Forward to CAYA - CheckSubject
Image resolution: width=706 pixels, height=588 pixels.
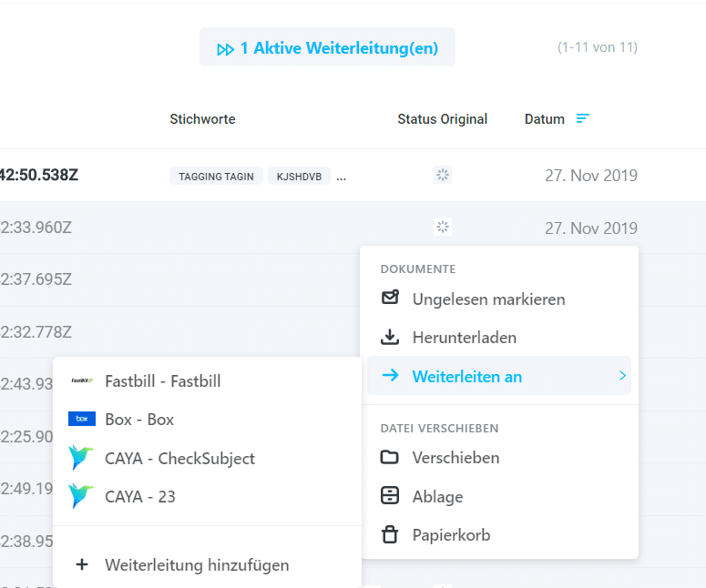click(207, 459)
